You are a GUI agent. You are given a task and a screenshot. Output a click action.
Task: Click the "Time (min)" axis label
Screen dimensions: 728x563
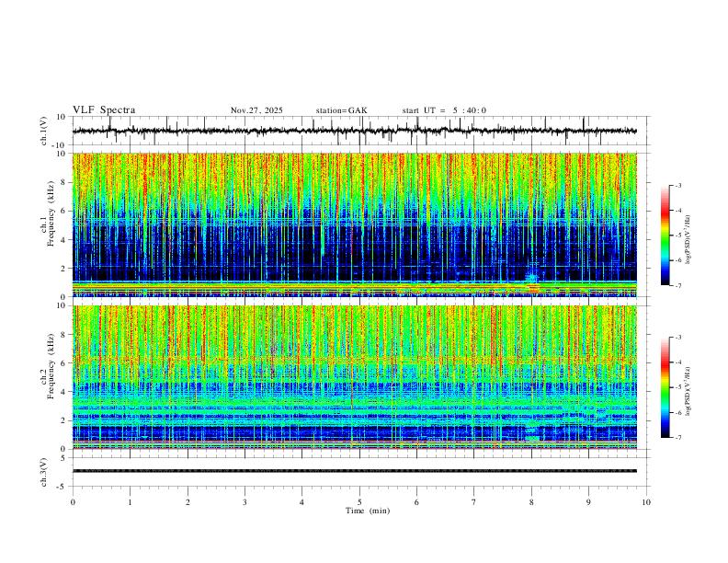pos(368,511)
